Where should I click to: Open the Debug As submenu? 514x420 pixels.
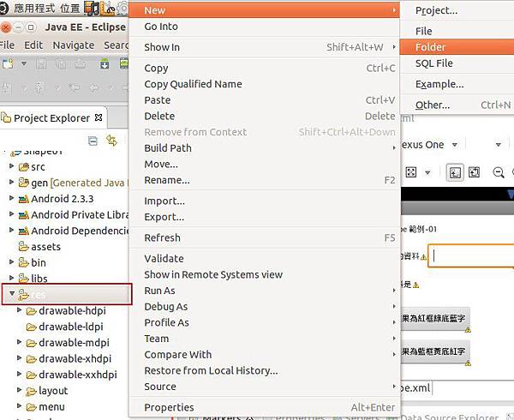pyautogui.click(x=264, y=307)
